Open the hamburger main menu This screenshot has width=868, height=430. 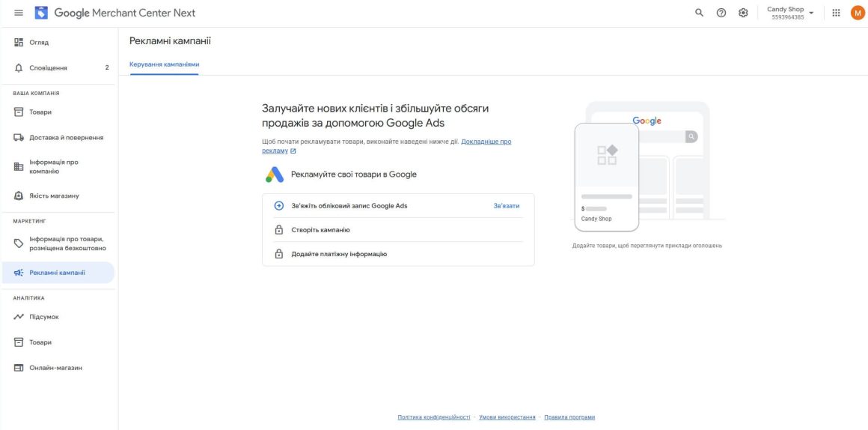pyautogui.click(x=19, y=13)
